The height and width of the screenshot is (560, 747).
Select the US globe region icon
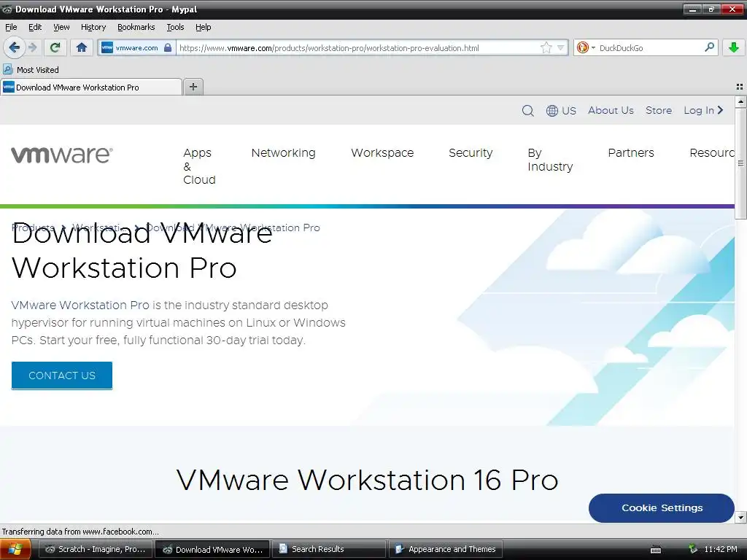[x=551, y=111]
